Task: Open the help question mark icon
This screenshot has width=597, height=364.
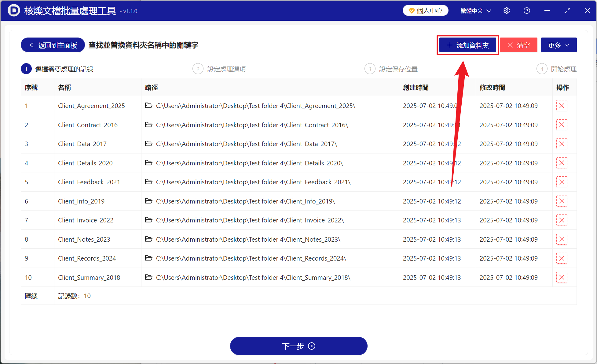Action: 527,10
